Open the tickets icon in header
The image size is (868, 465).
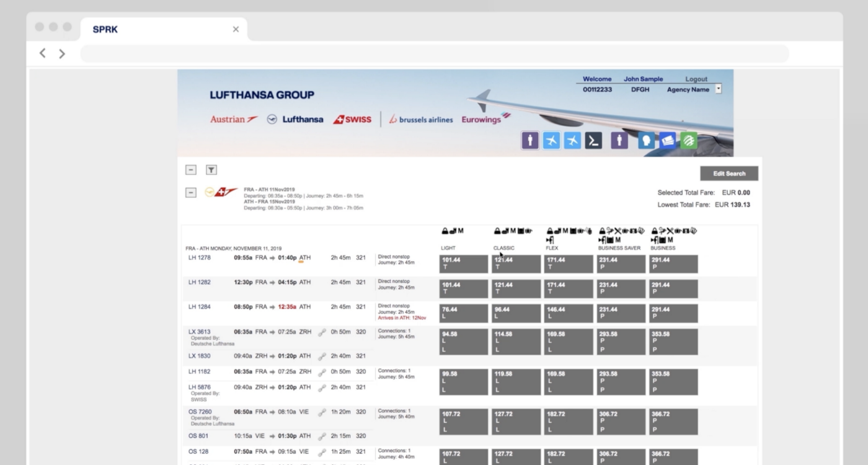tap(667, 141)
